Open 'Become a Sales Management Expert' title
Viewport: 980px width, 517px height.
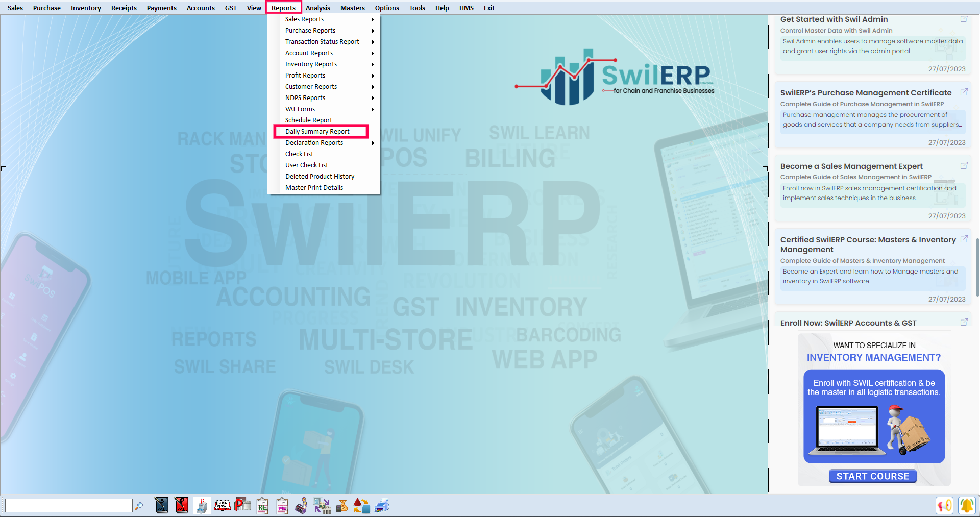point(851,166)
